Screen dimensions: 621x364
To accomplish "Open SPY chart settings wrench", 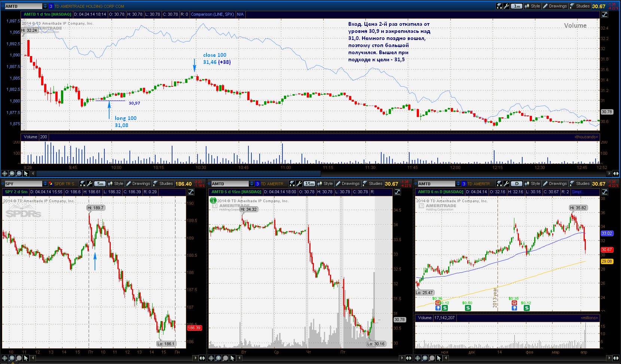I will pos(89,183).
